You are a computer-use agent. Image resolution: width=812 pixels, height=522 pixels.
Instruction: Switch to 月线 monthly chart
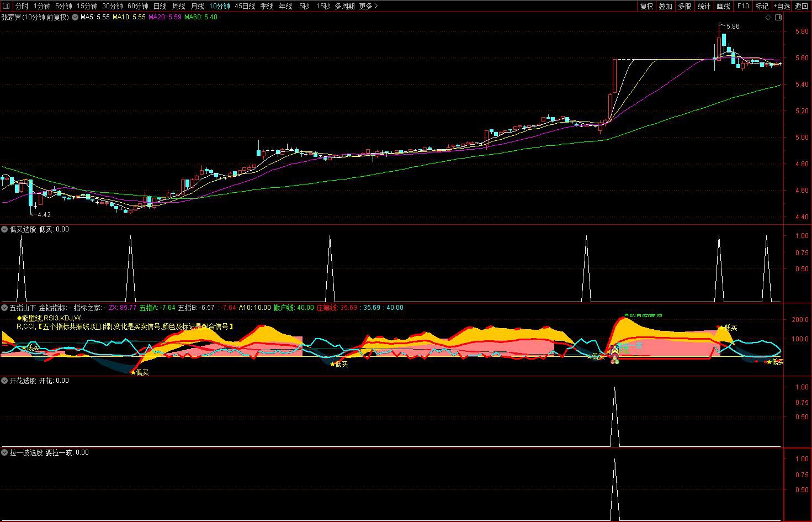tap(197, 6)
